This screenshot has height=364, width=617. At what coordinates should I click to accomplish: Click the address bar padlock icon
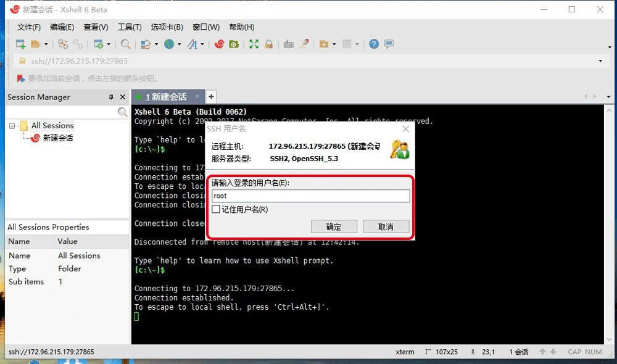click(22, 61)
